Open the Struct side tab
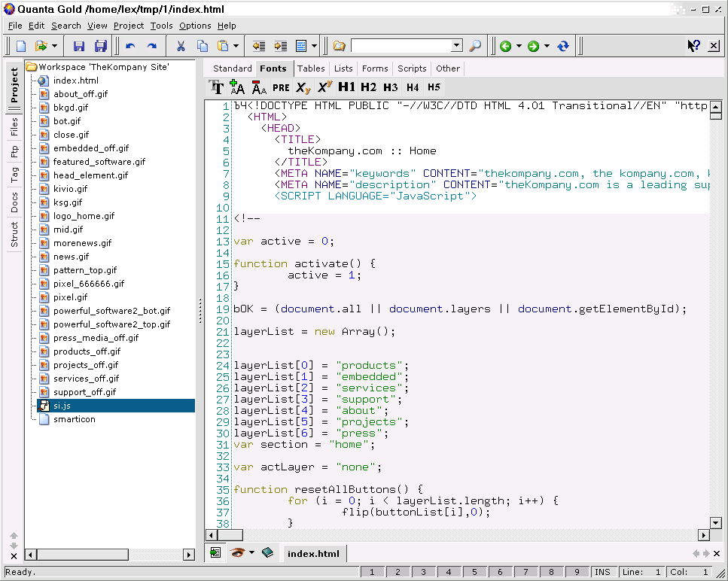The image size is (728, 581). click(14, 234)
